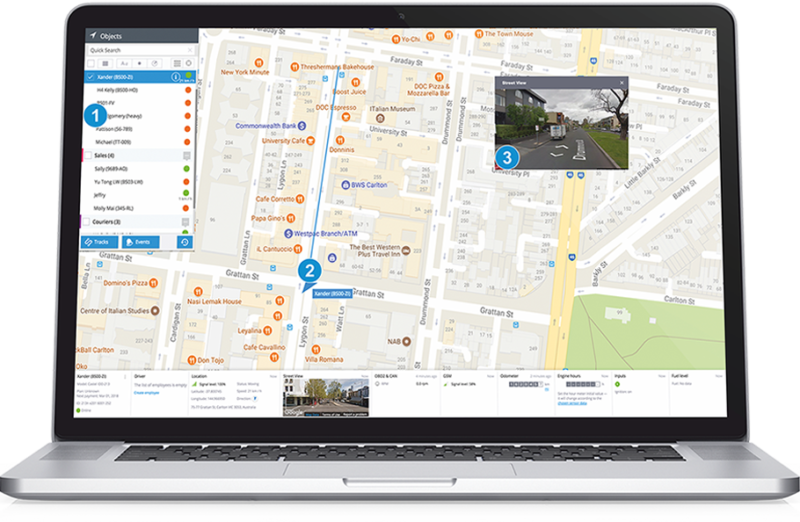Click the Xander (8500-ZI) map label

tap(332, 294)
